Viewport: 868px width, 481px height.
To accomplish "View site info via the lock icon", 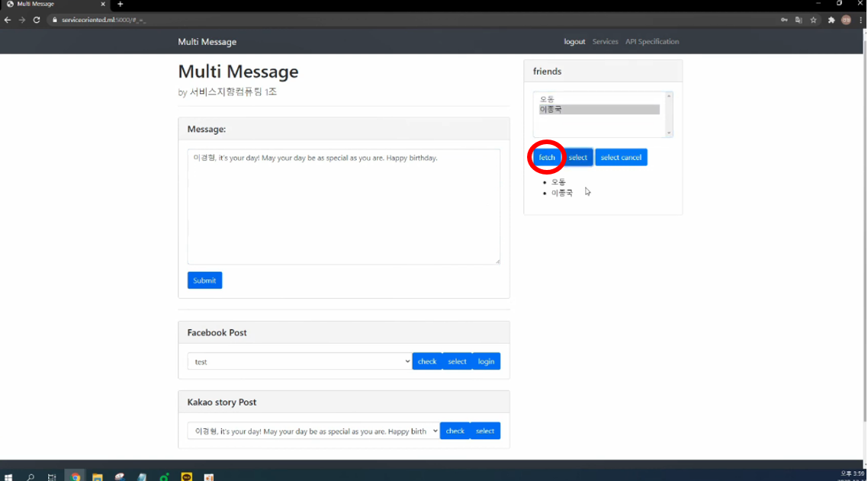I will coord(54,20).
